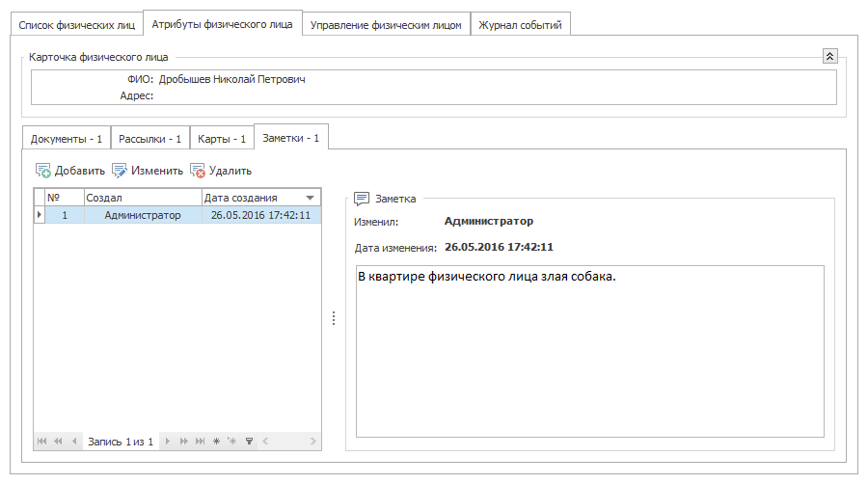Open the Карты - 1 tab
The width and height of the screenshot is (868, 484).
click(x=222, y=139)
